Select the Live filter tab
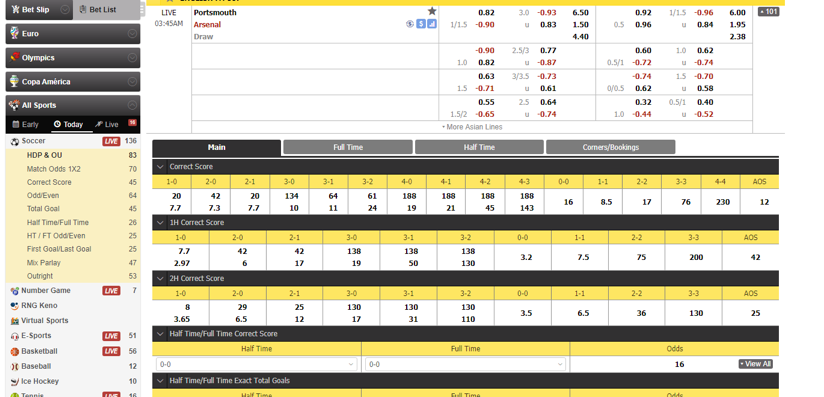Screen dimensions: 824x397 (x=107, y=125)
